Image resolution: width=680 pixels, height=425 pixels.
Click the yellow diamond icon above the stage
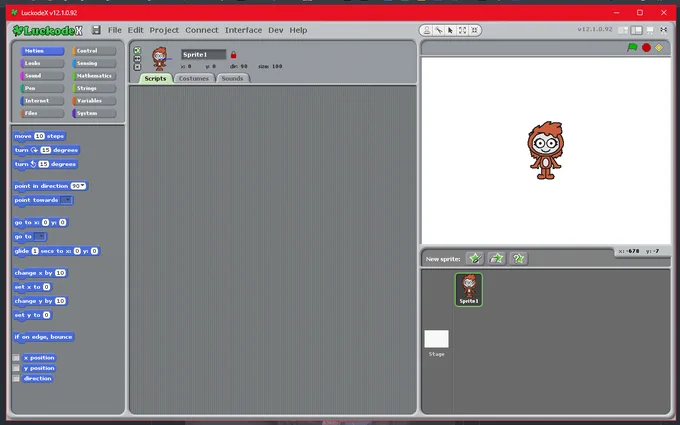pos(659,48)
